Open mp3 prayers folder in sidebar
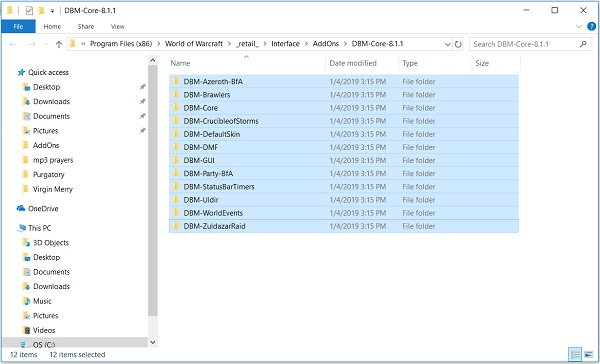 53,160
